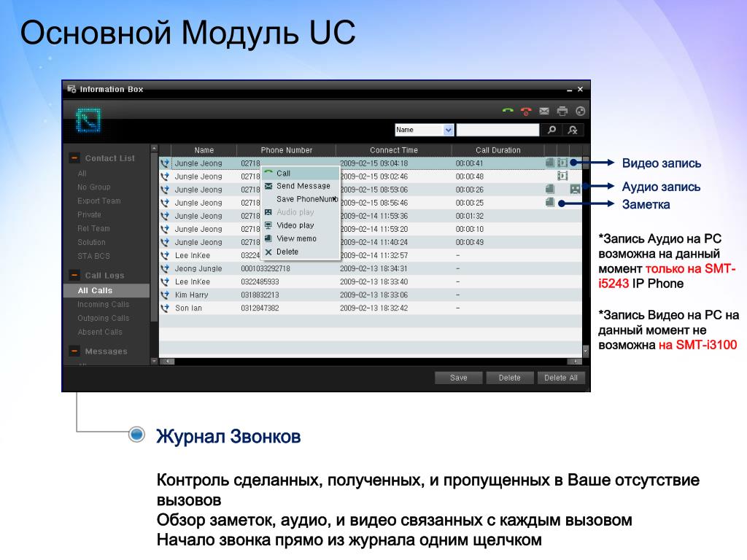Select the No Group contact group

94,187
